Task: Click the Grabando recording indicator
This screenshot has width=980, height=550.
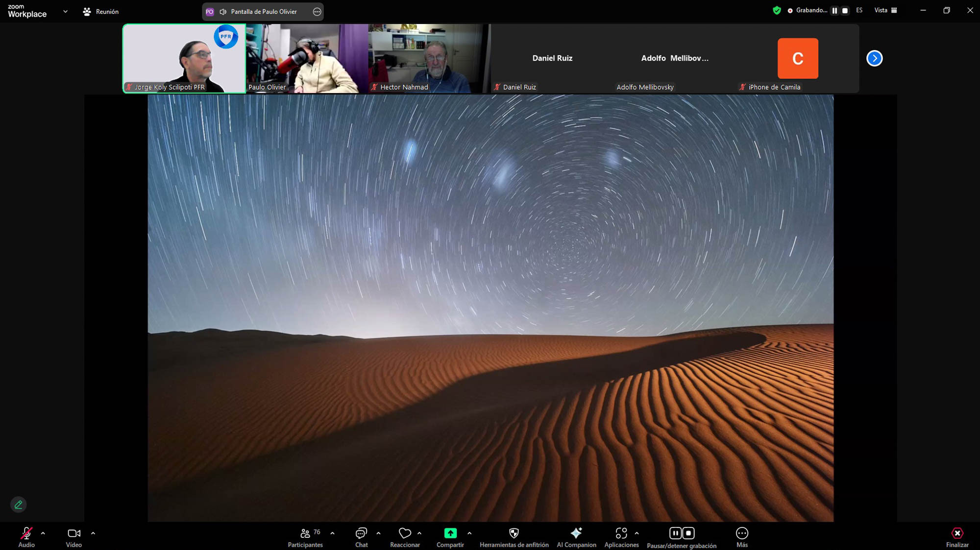Action: click(807, 10)
